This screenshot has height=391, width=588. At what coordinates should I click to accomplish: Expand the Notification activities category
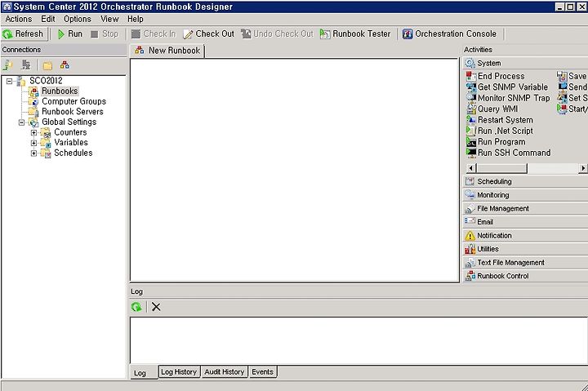[x=526, y=235]
